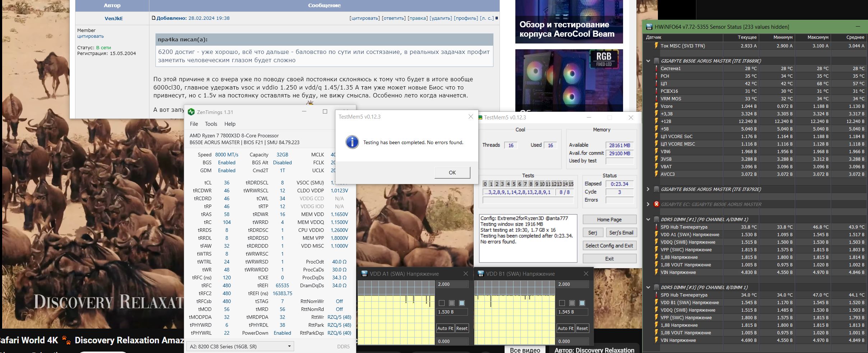The height and width of the screenshot is (353, 868).
Task: Click Select Config and Exit in TestMem5
Action: point(609,246)
